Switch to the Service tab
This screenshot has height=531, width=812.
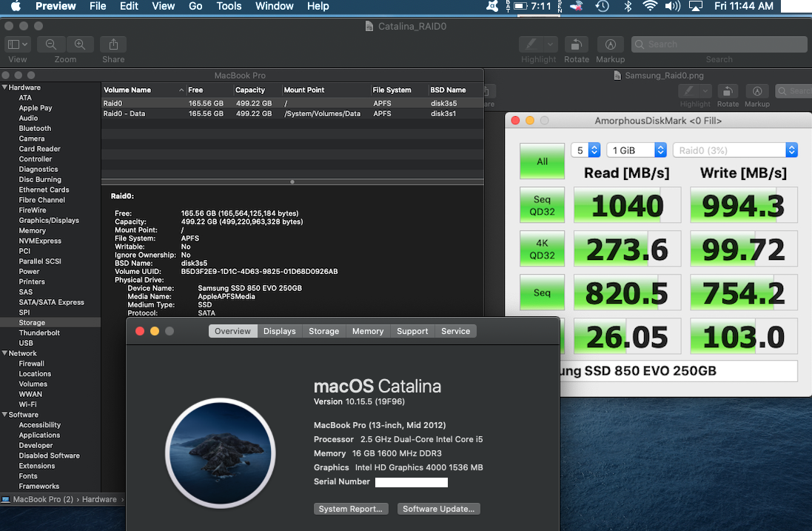point(456,332)
